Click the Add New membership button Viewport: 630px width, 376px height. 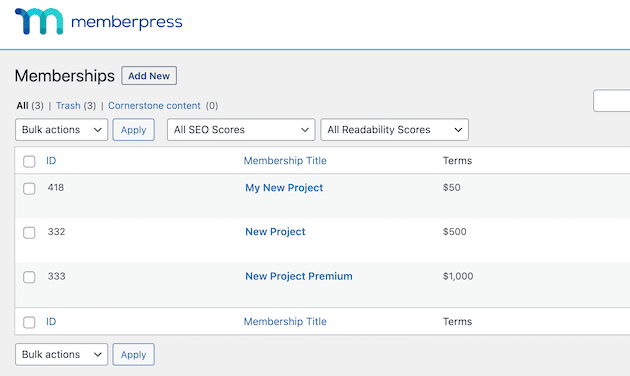point(149,76)
